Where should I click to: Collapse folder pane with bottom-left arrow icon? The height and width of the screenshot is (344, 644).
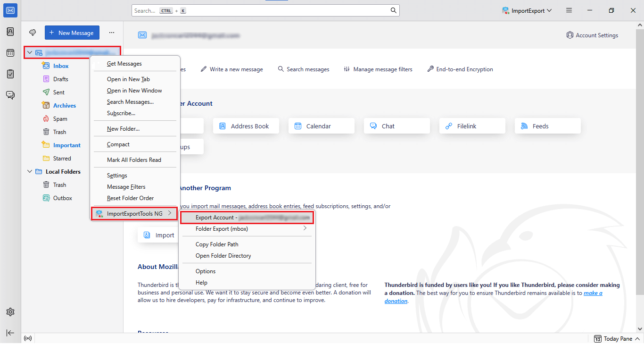10,333
